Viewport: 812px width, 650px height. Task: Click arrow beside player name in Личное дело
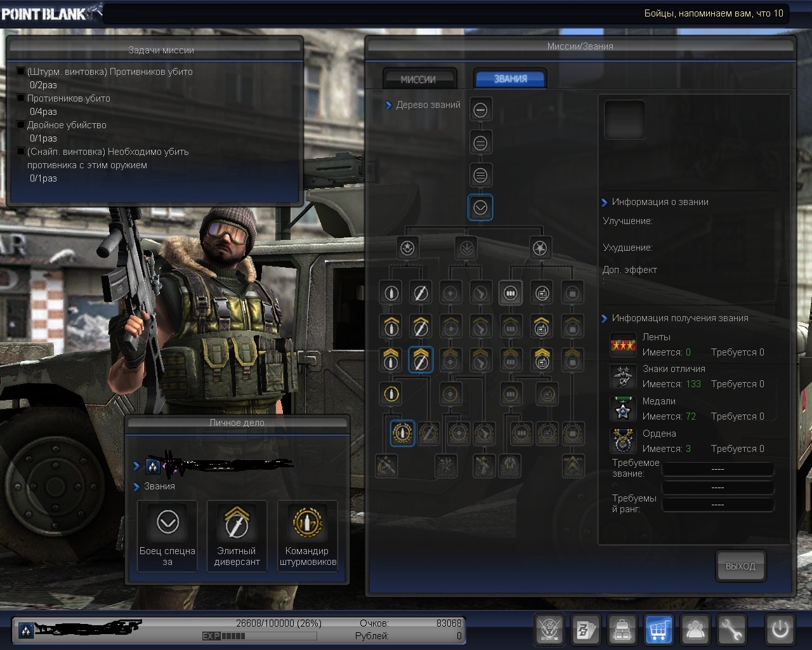pos(136,466)
